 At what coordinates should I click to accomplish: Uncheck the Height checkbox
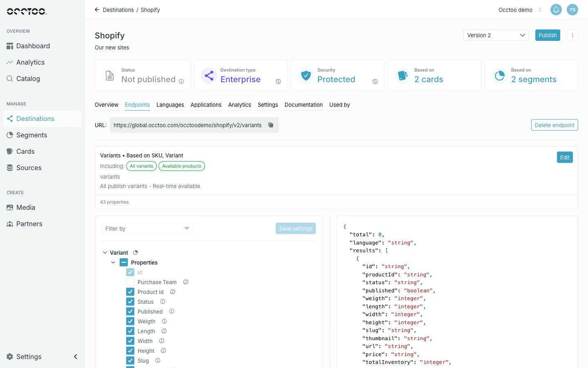click(130, 351)
